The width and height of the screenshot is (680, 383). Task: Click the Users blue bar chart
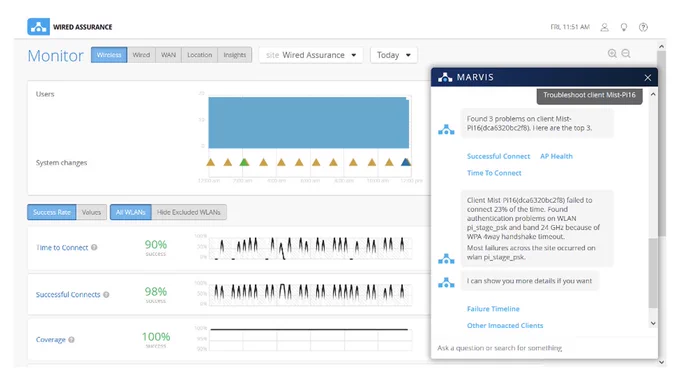point(309,123)
